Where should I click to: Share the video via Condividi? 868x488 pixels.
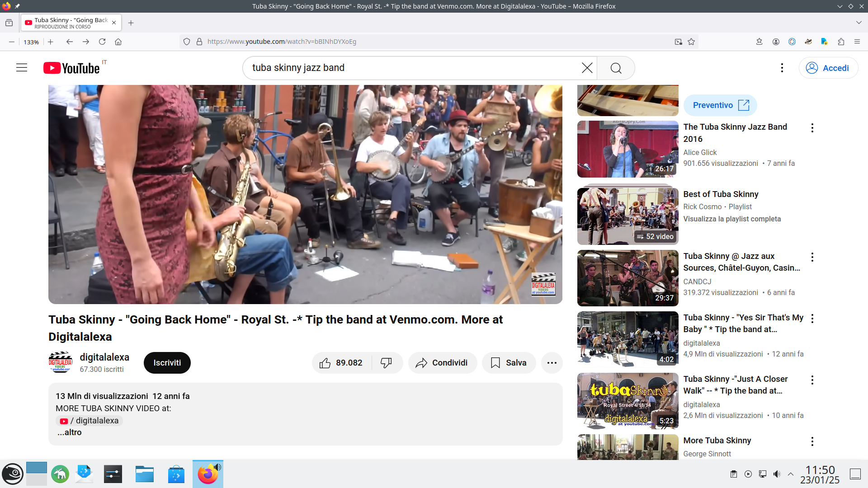[x=442, y=363]
